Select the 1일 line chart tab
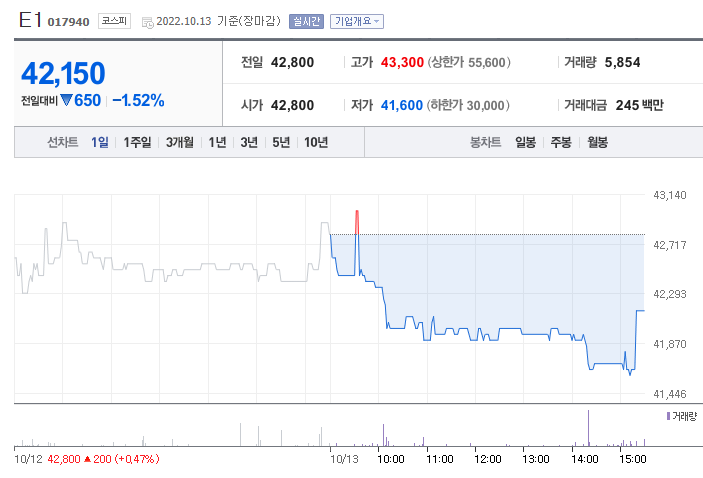703x478 pixels. click(x=100, y=142)
